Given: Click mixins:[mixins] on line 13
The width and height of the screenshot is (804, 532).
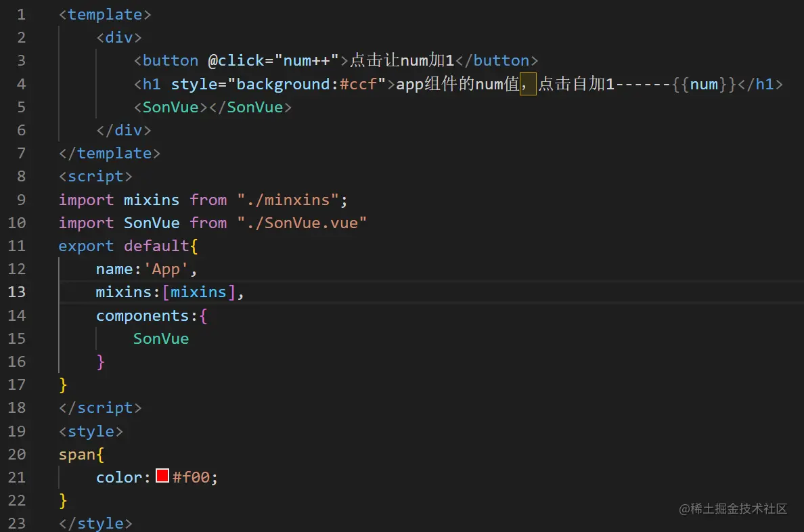Looking at the screenshot, I should (x=166, y=292).
